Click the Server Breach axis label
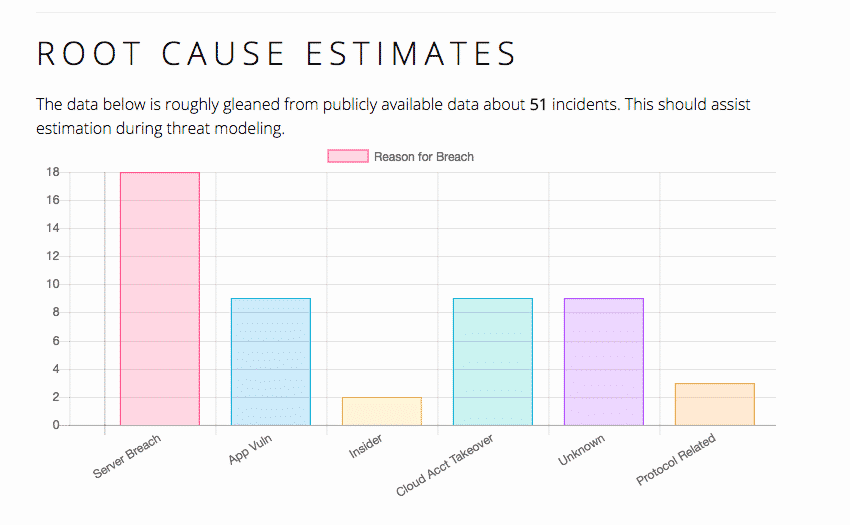Viewport: 850px width, 525px height. 128,455
